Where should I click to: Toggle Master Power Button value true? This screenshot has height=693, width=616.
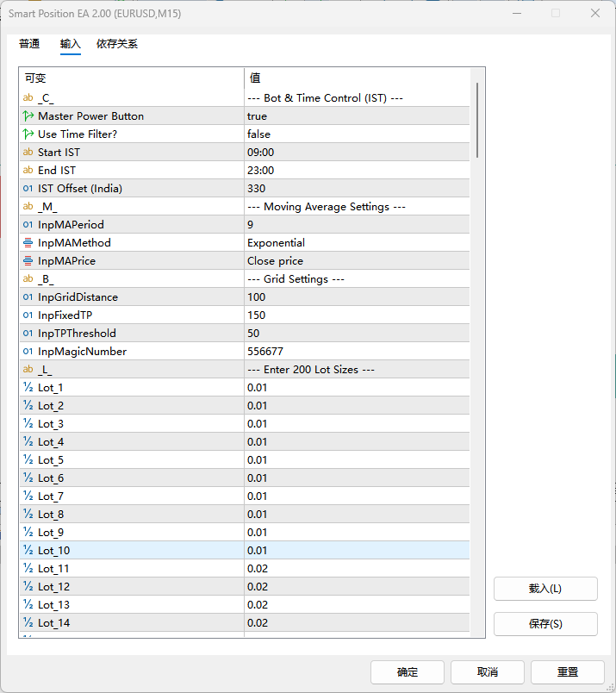click(x=357, y=115)
